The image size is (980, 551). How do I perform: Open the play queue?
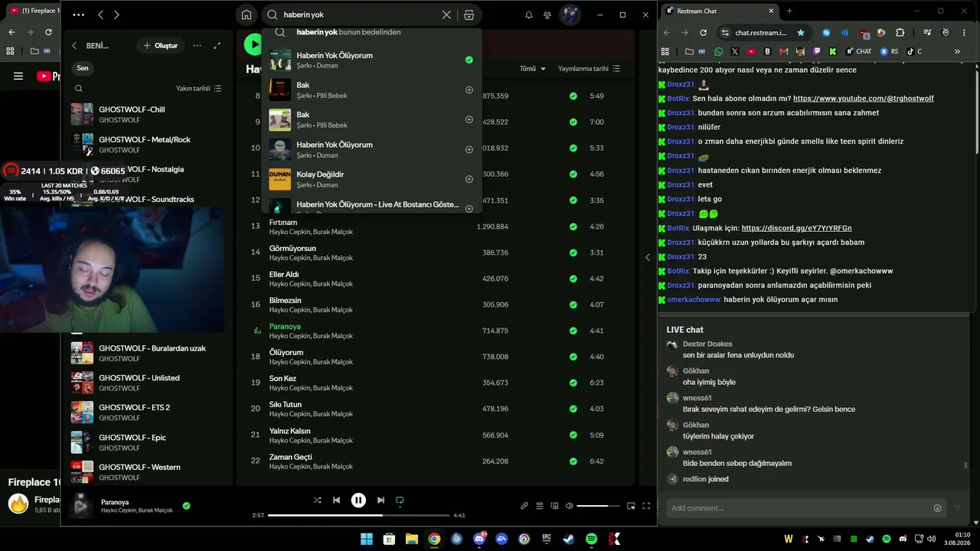point(540,506)
